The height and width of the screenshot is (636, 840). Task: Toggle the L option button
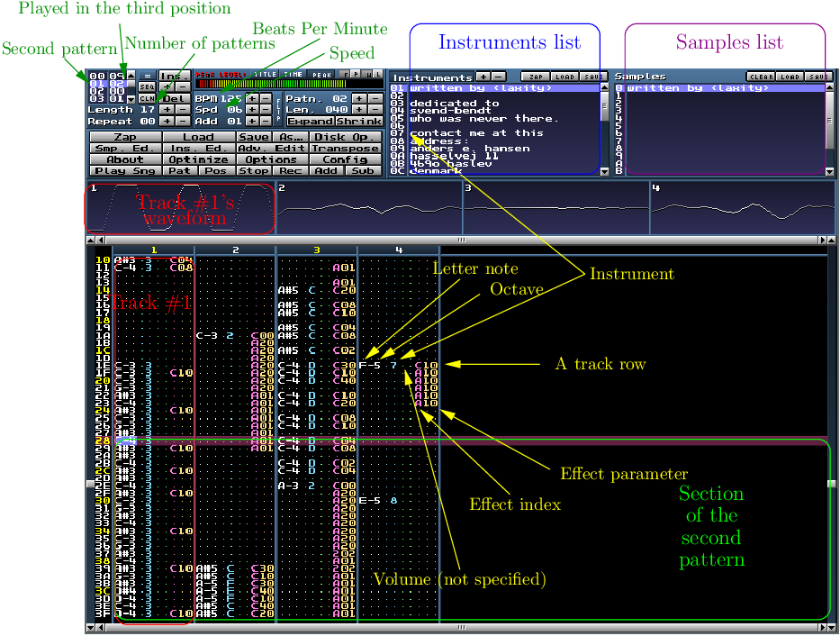[x=378, y=74]
